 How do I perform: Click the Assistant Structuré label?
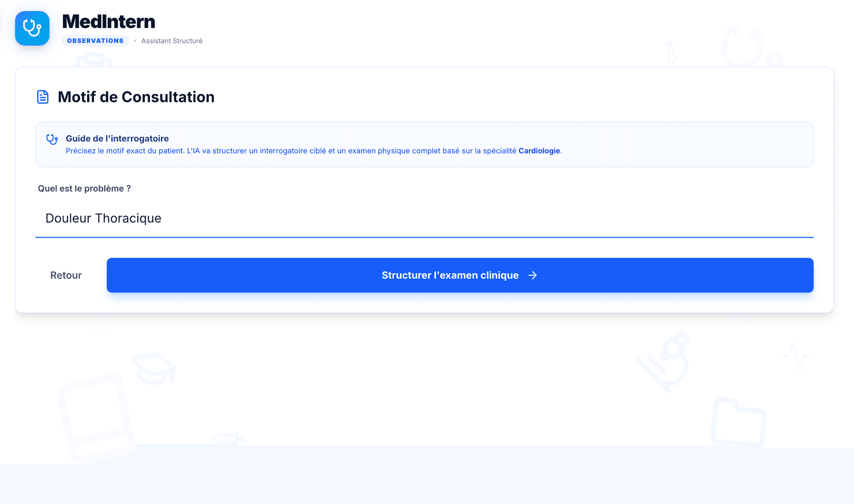[172, 41]
